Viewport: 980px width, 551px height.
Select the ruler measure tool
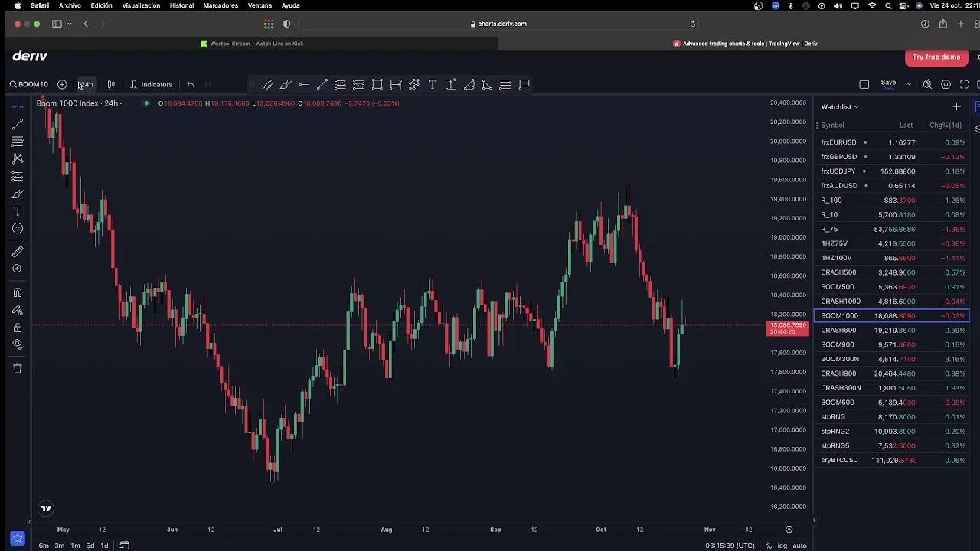(18, 252)
